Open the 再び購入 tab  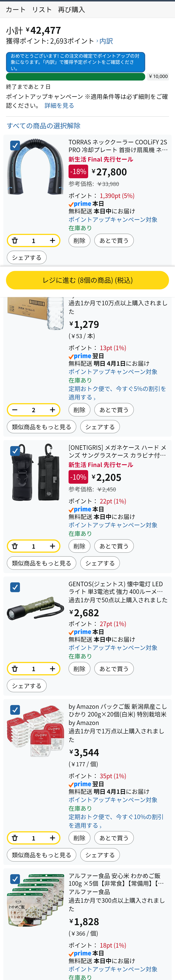tap(71, 10)
